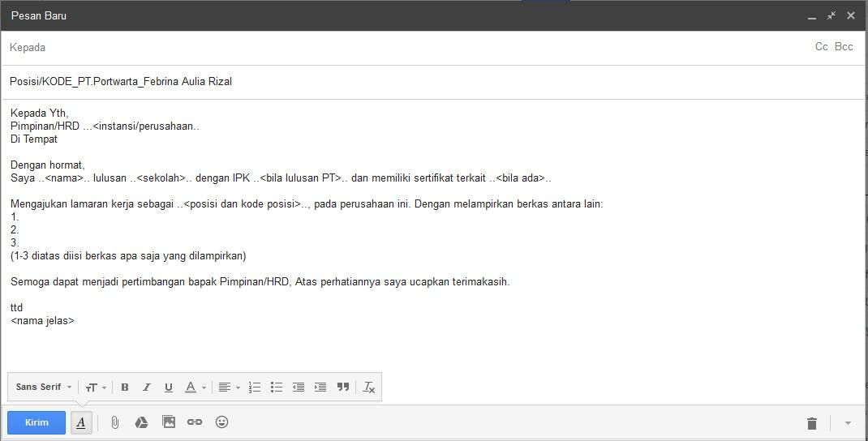Click the 'Di Tempat' line

(x=34, y=139)
